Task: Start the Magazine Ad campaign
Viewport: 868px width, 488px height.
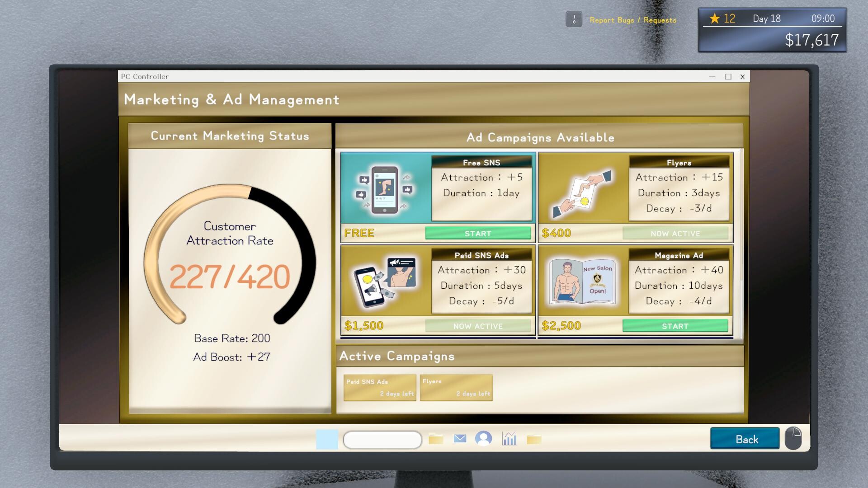Action: (675, 325)
